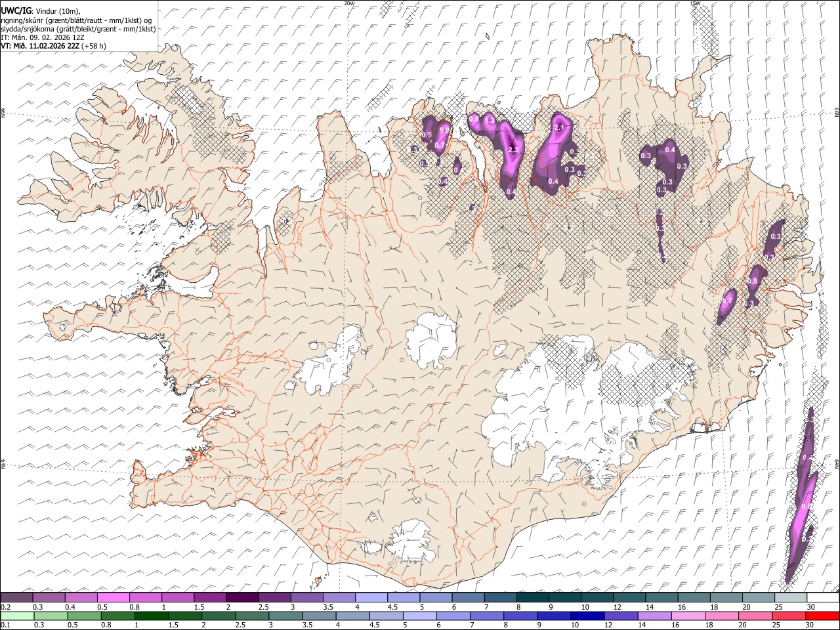Pick top legend swatch between 1 and 1.5
This screenshot has height=630, width=840.
178,597
